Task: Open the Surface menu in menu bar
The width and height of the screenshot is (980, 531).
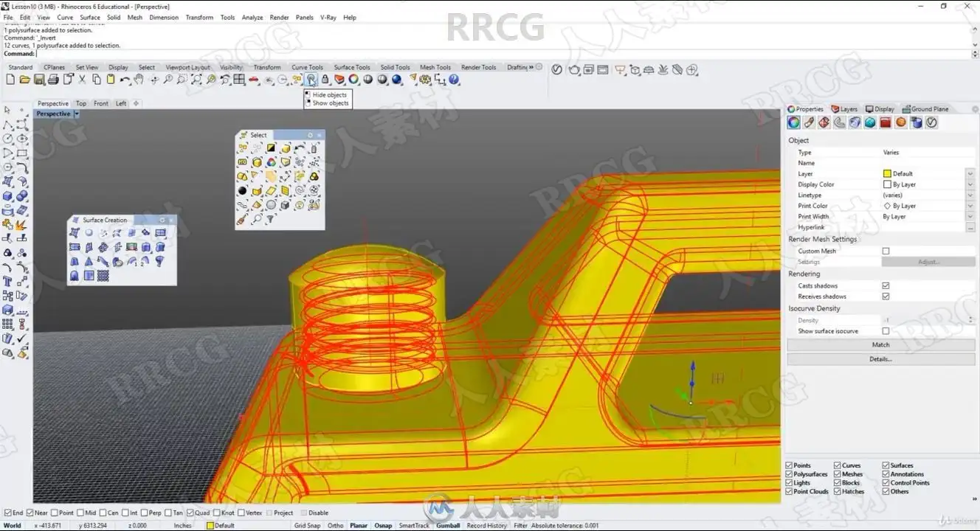Action: [89, 17]
